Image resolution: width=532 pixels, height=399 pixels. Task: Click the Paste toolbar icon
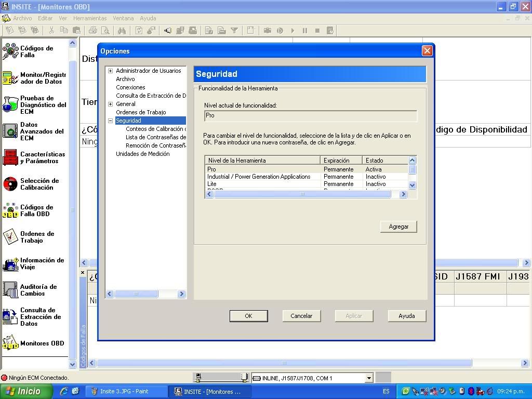tap(77, 31)
